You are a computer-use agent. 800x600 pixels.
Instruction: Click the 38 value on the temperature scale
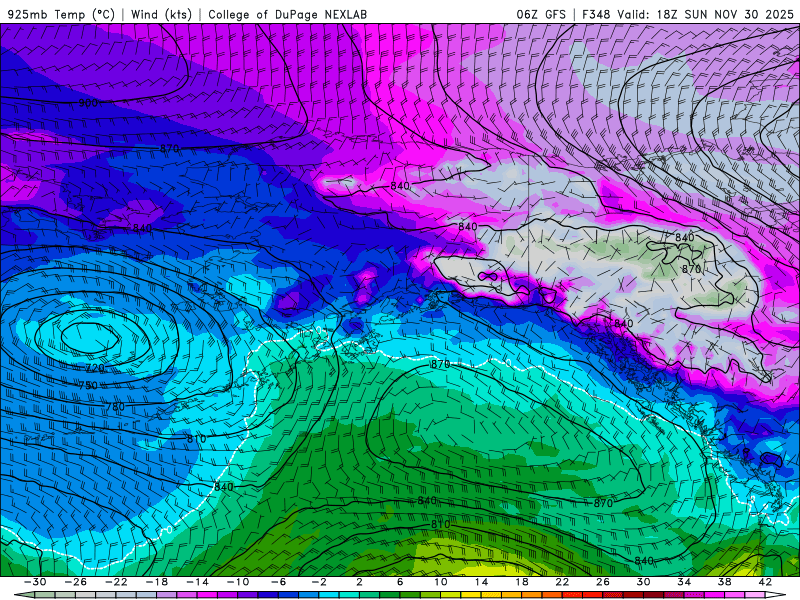pyautogui.click(x=724, y=582)
